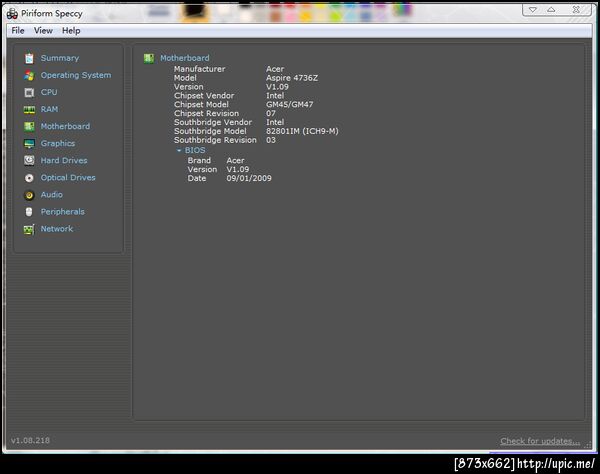600x474 pixels.
Task: Click the CPU chip icon
Action: click(x=29, y=93)
